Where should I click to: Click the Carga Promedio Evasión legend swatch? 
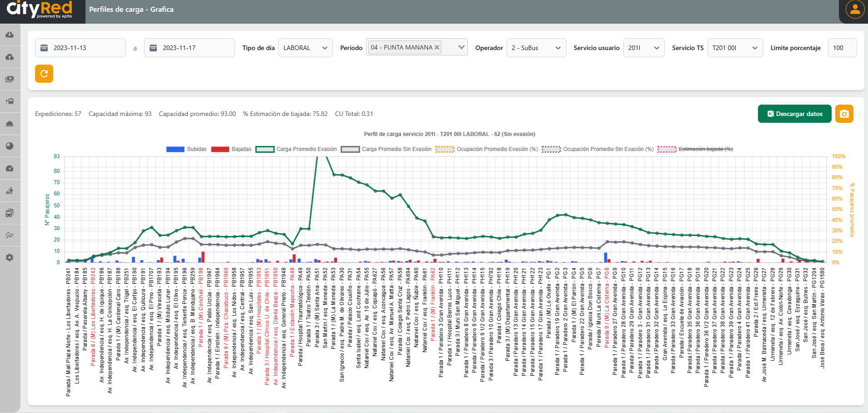tap(265, 149)
